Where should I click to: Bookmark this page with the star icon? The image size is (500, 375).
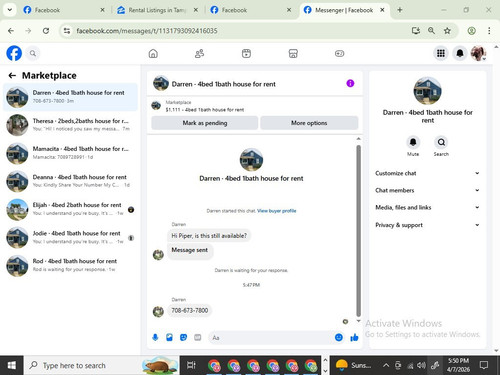coord(447,31)
